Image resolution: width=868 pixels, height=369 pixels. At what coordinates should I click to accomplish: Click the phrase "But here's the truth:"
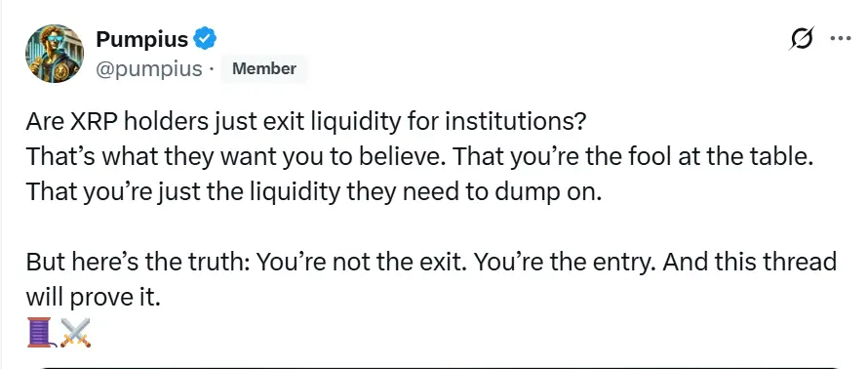(138, 262)
